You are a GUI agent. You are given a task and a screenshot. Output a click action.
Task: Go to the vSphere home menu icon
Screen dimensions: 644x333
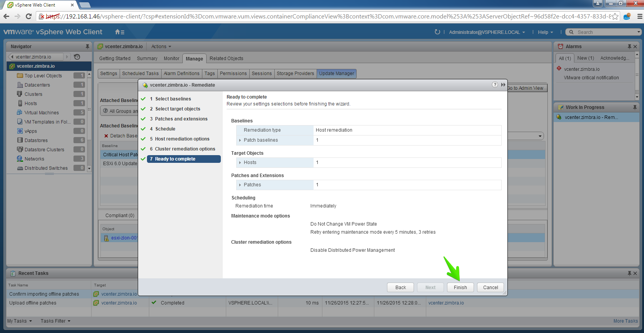click(x=120, y=32)
